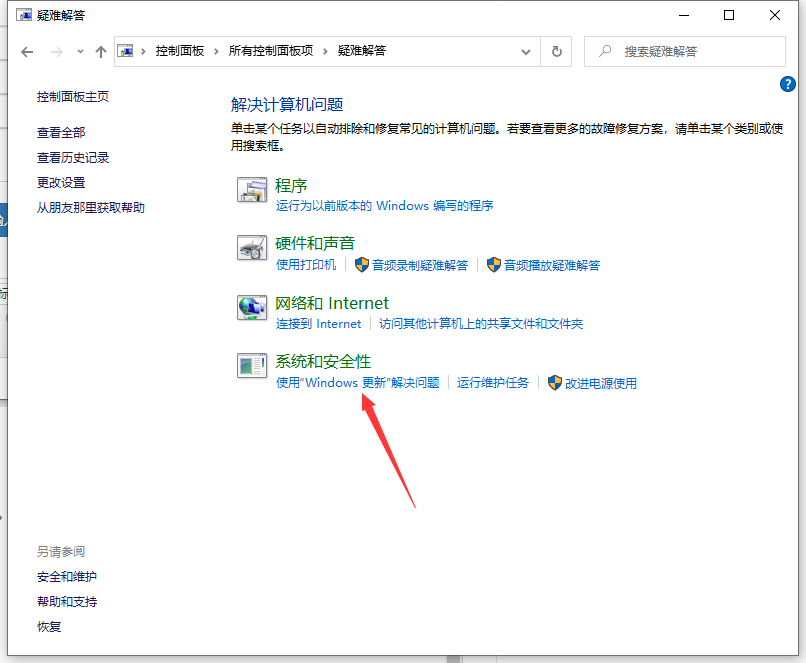Click the Programs category icon

250,190
